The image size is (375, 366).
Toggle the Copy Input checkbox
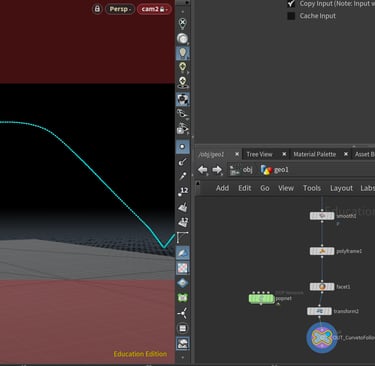coord(291,4)
